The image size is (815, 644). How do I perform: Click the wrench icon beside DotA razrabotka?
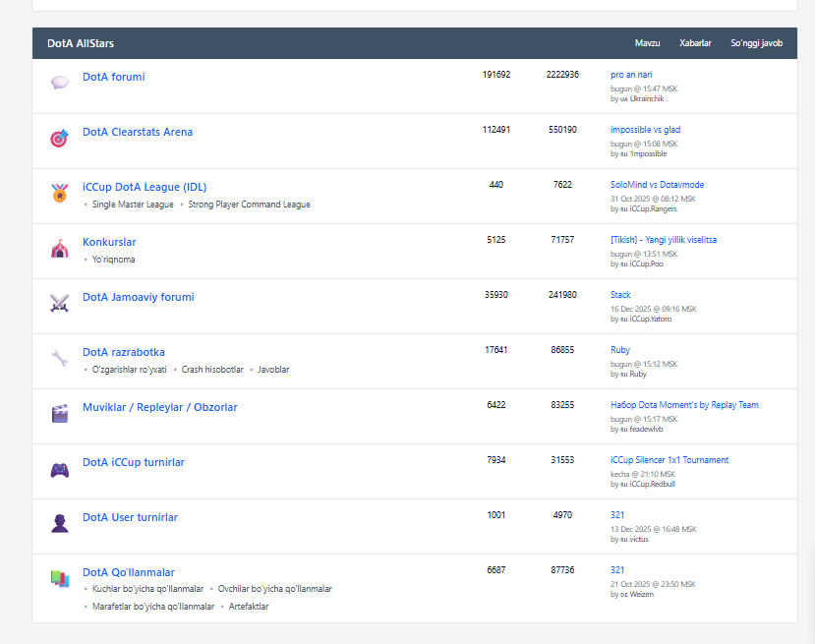(60, 358)
